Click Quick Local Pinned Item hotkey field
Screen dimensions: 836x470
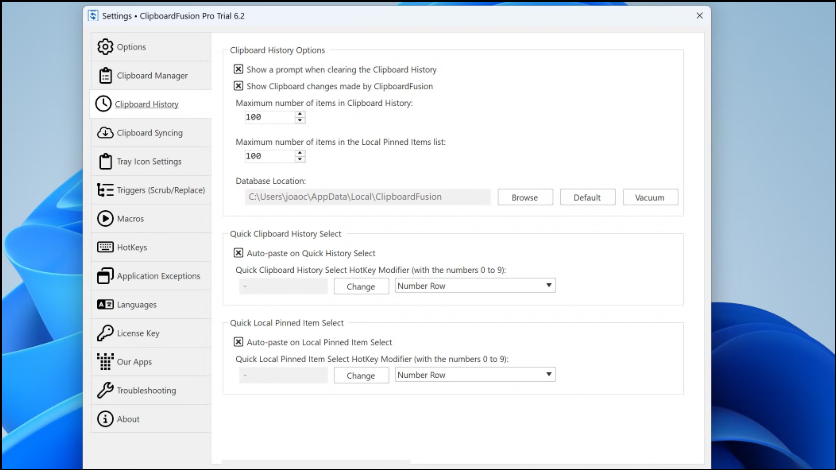(x=283, y=375)
